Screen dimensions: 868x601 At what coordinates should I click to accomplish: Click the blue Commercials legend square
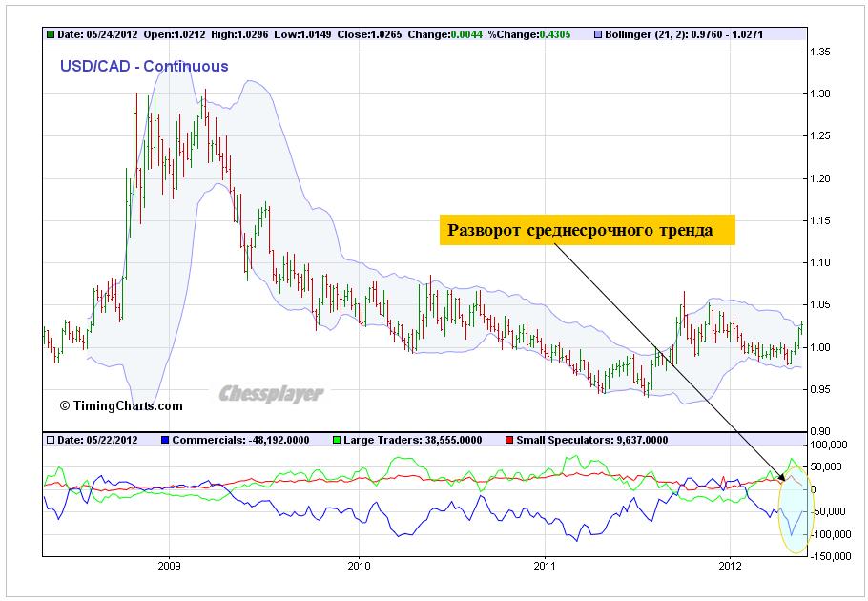tap(164, 440)
